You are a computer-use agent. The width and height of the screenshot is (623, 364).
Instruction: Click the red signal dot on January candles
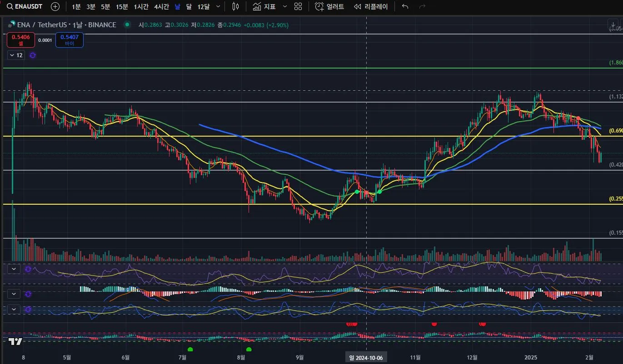pyautogui.click(x=578, y=118)
